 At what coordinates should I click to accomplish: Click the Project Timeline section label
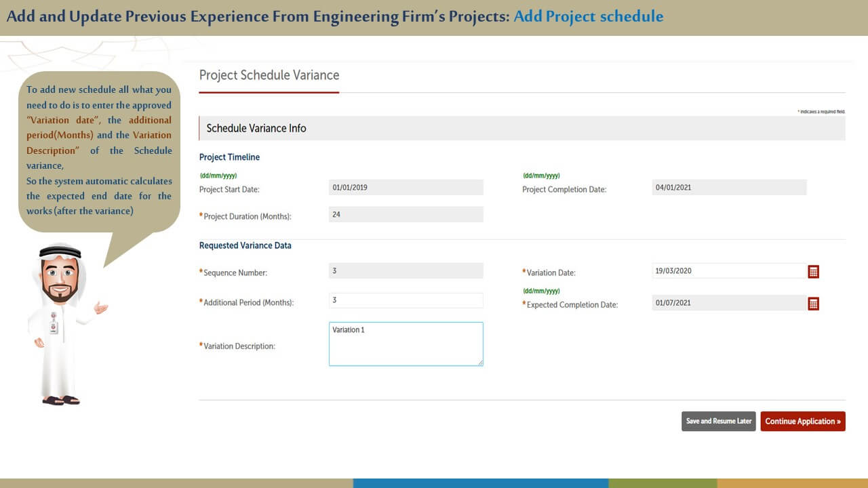pos(229,157)
